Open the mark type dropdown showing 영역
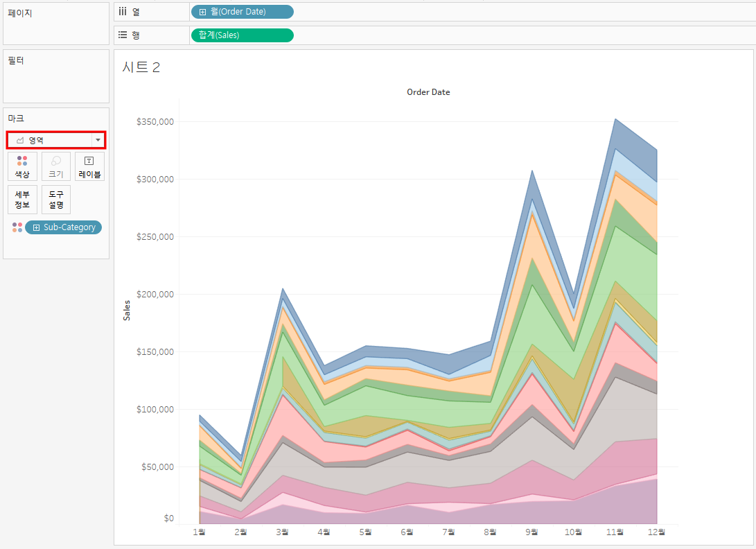Viewport: 756px width, 549px height. pos(56,140)
